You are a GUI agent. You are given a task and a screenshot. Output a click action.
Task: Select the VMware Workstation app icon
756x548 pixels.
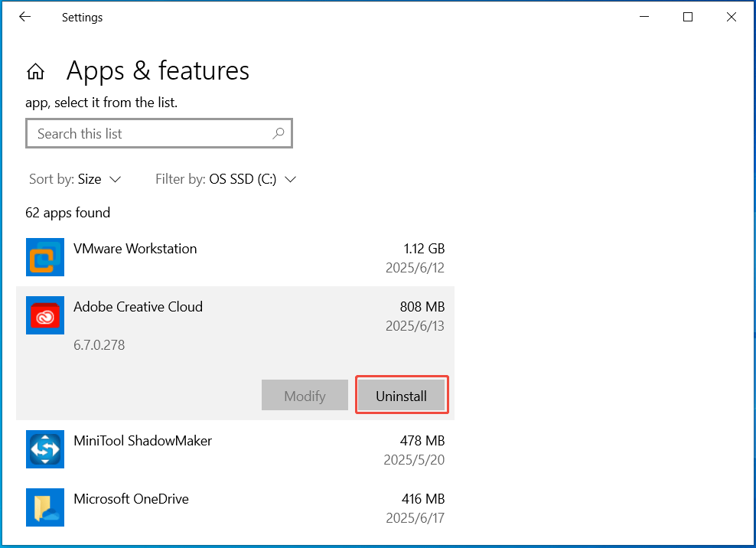[45, 257]
